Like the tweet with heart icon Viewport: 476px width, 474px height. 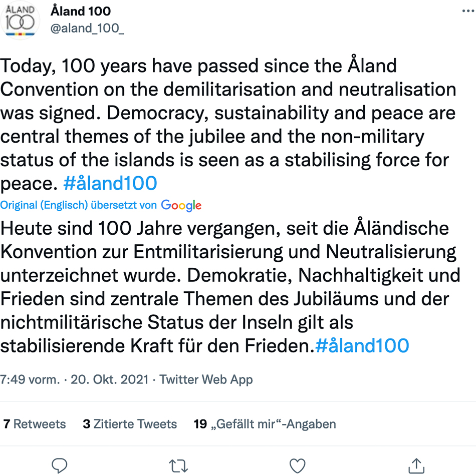tap(297, 466)
